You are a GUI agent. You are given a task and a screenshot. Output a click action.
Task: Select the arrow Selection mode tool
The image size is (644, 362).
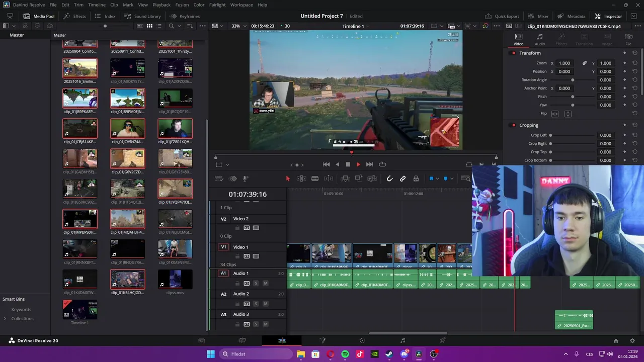pos(288,178)
